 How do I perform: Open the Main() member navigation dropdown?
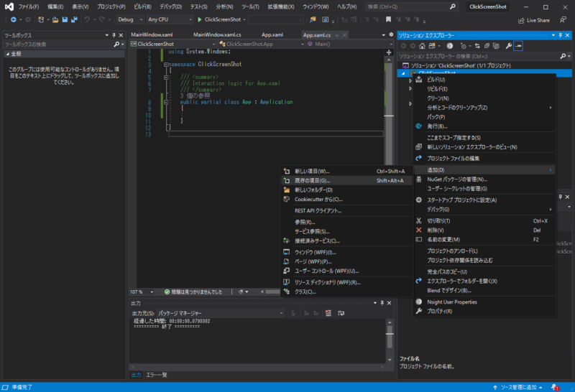pos(350,44)
